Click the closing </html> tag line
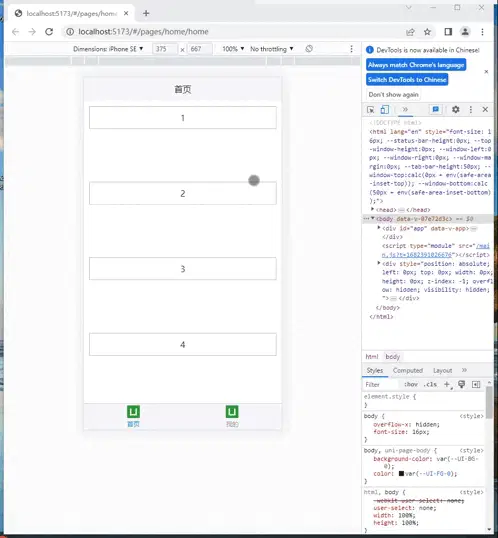The image size is (498, 538). (381, 317)
